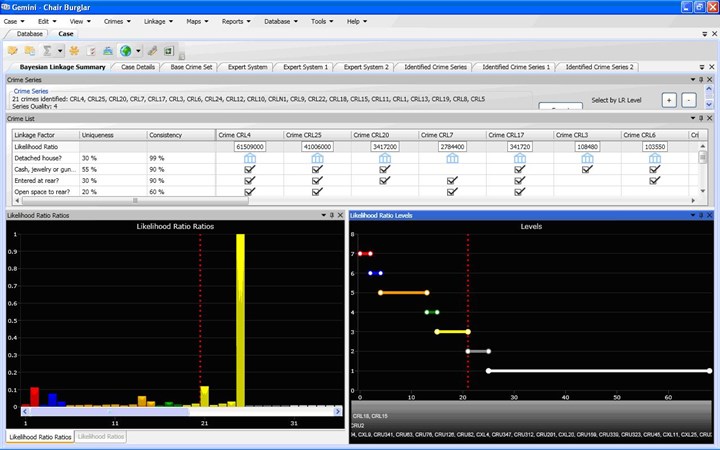The image size is (720, 450).
Task: Click the Likelihood Ratio field for Crime CRL20
Action: [384, 146]
